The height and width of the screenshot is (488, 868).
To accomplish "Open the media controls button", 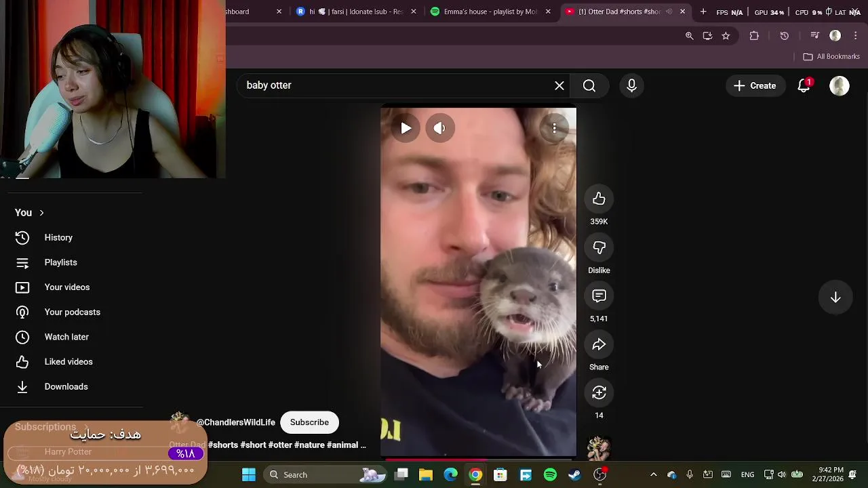I will [x=815, y=36].
